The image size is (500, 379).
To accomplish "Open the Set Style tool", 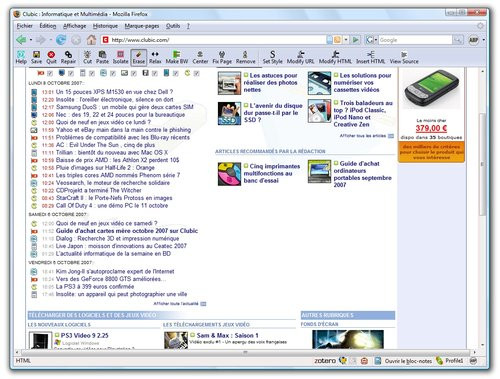I will click(272, 57).
